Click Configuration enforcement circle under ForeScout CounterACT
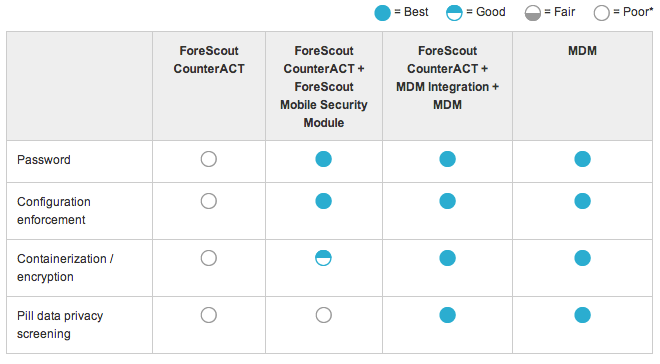The width and height of the screenshot is (660, 364). (x=209, y=201)
